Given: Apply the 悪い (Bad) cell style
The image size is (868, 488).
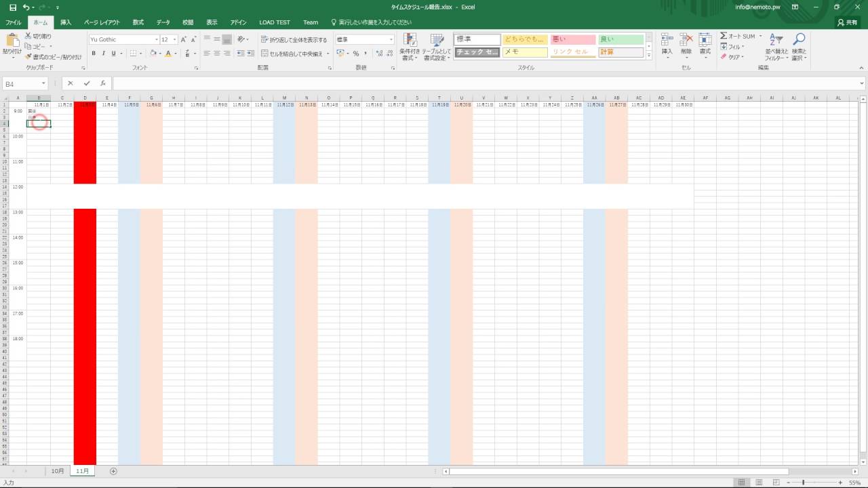Looking at the screenshot, I should click(x=573, y=40).
